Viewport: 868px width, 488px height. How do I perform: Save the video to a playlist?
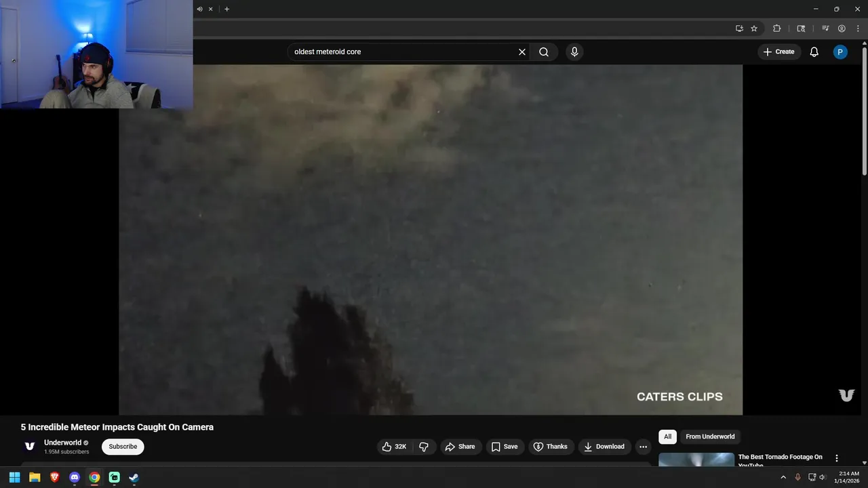(x=505, y=447)
